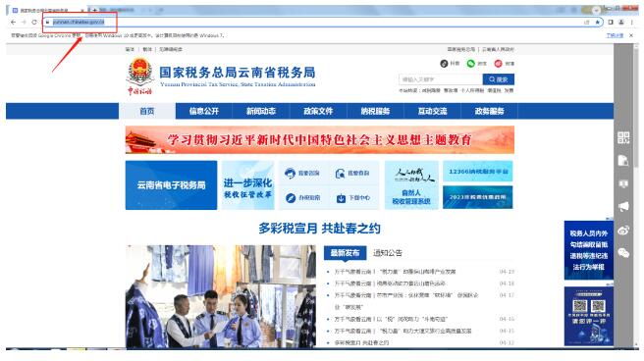Select the 最新发布 tab
Image resolution: width=644 pixels, height=361 pixels.
pyautogui.click(x=345, y=253)
